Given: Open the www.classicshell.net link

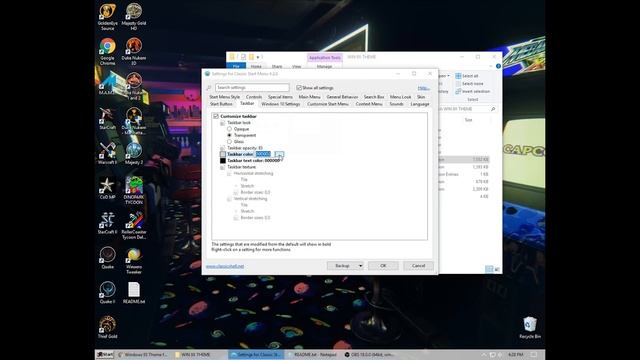Looking at the screenshot, I should (x=225, y=266).
